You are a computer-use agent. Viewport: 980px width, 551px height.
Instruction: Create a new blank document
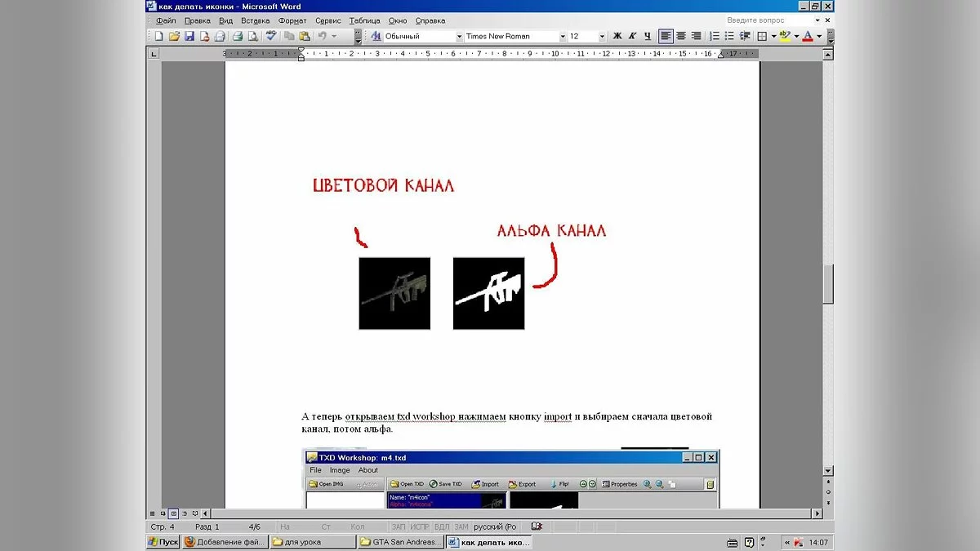(x=159, y=36)
